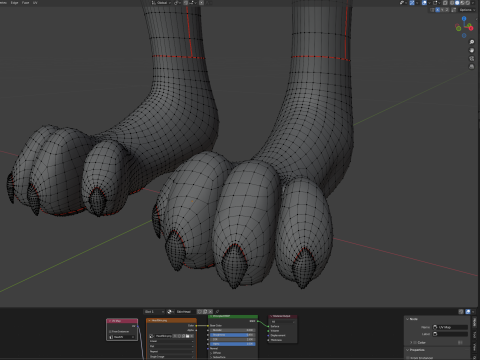Click the node Name field
480x360 pixels.
pyautogui.click(x=450, y=327)
